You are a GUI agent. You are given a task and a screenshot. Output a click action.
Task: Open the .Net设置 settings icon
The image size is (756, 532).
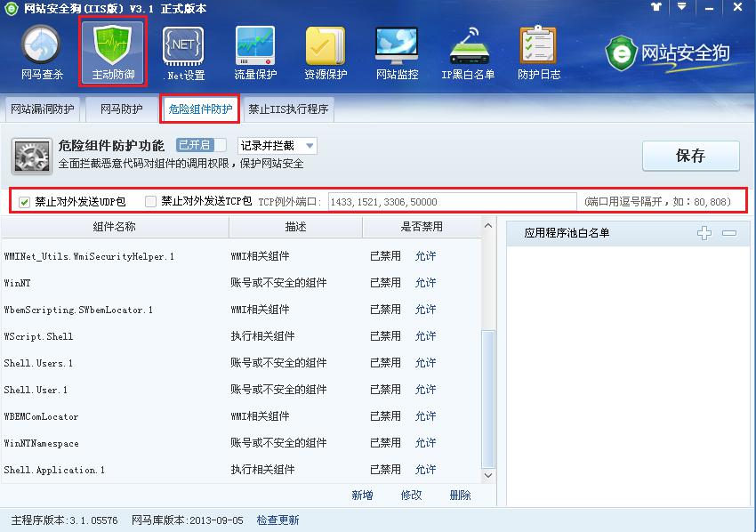pos(183,52)
